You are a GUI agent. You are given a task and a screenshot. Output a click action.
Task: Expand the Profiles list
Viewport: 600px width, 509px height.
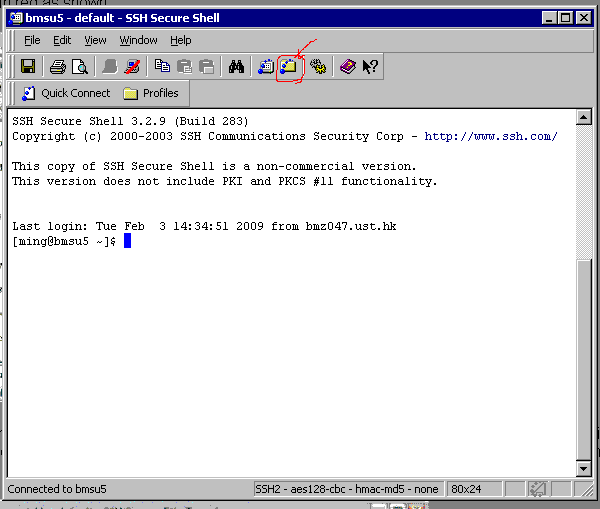[x=150, y=93]
